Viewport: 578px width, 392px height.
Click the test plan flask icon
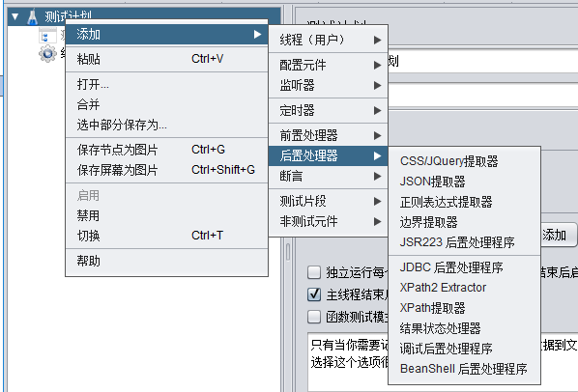coord(33,16)
